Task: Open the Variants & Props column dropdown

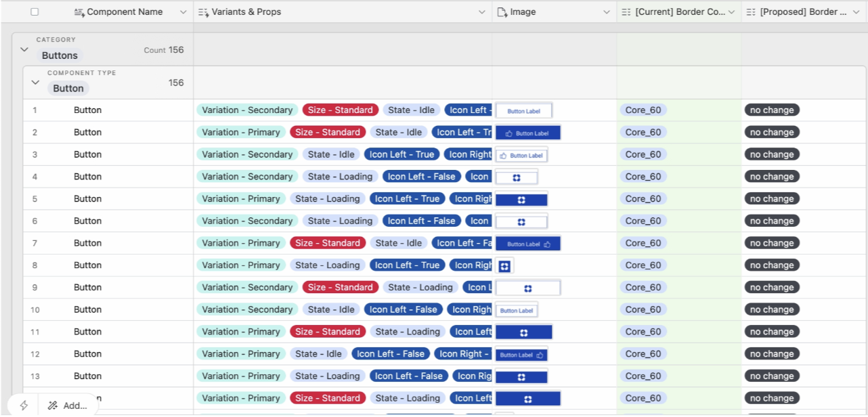Action: coord(482,12)
